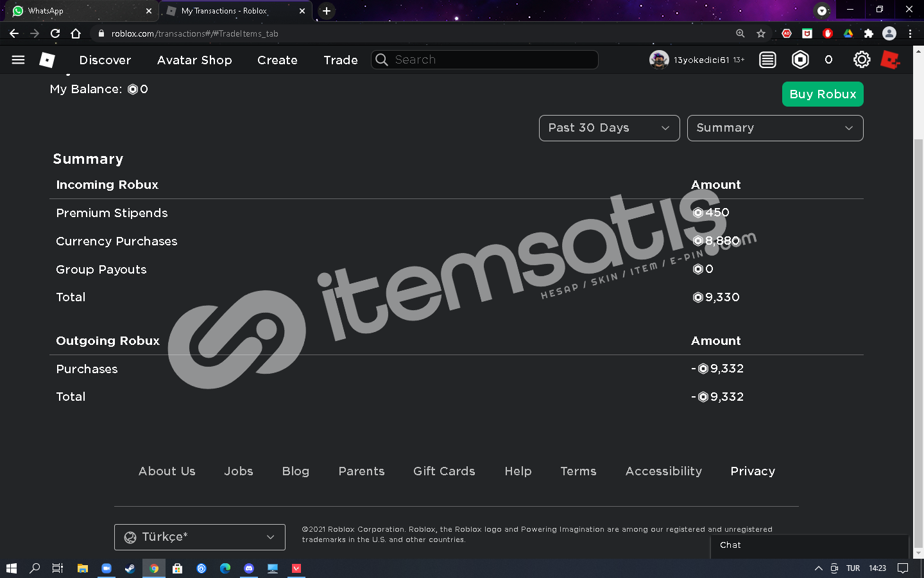Open the Jobs link
Viewport: 924px width, 578px height.
pos(239,471)
